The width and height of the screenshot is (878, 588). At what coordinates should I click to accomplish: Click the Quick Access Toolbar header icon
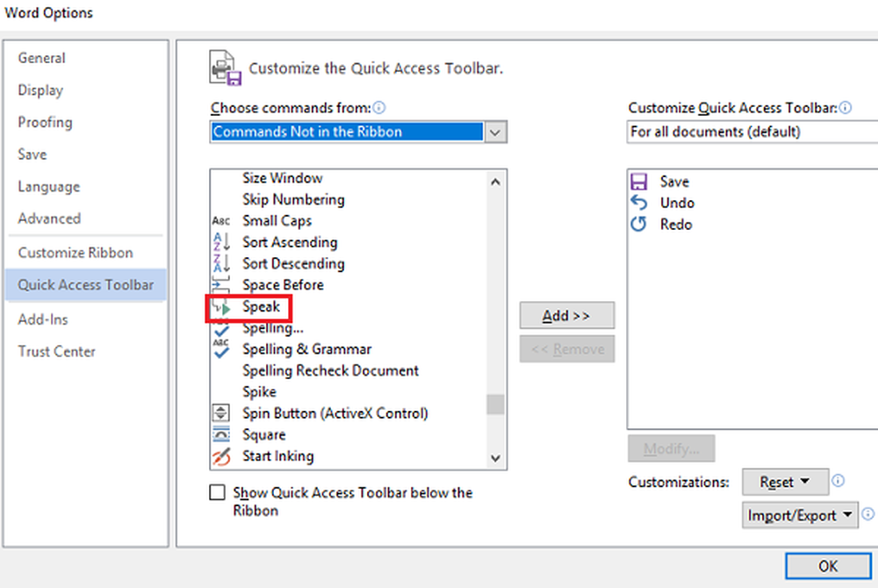[x=225, y=68]
